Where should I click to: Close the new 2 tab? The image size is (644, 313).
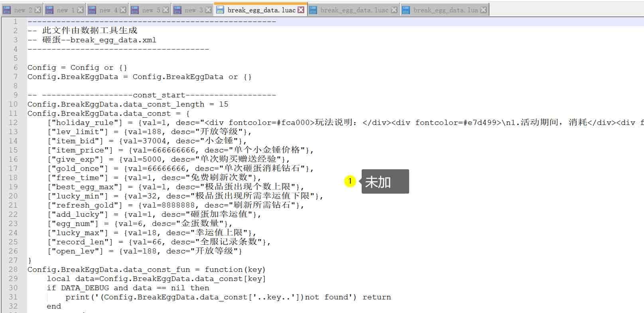pos(37,10)
